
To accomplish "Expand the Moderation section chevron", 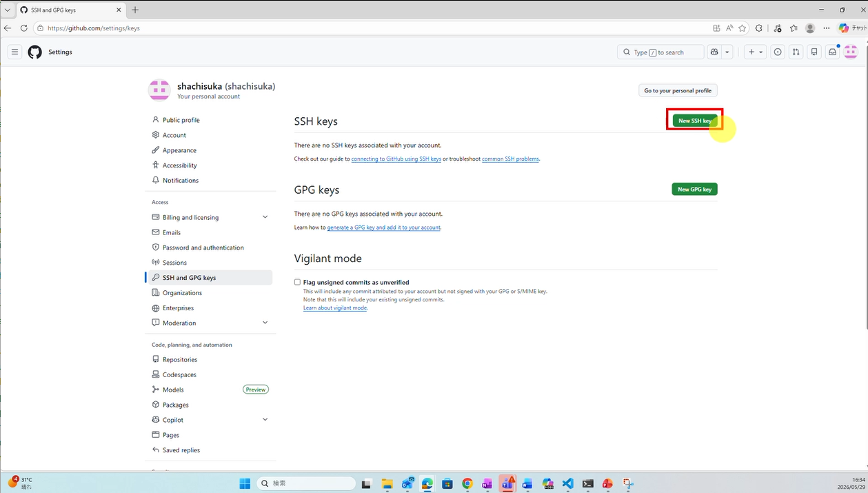I will (265, 323).
